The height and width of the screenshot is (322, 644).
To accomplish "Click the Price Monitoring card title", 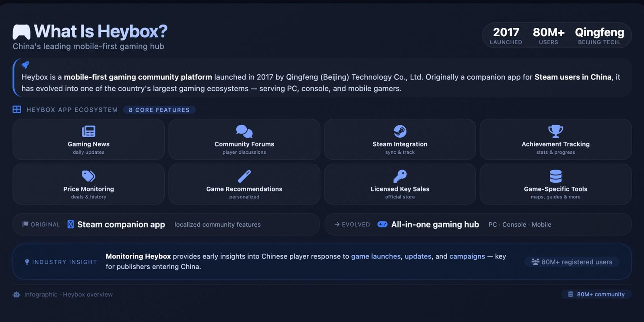I will point(89,189).
